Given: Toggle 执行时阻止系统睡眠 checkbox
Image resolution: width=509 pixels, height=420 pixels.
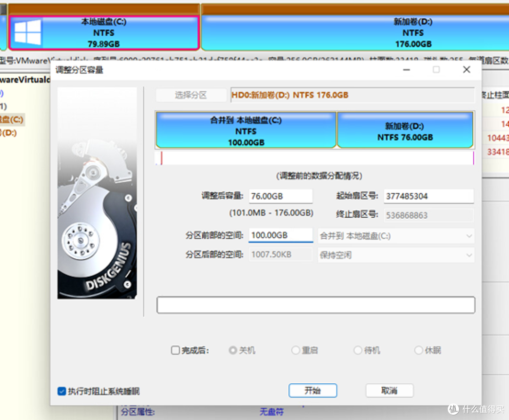Looking at the screenshot, I should [x=62, y=391].
